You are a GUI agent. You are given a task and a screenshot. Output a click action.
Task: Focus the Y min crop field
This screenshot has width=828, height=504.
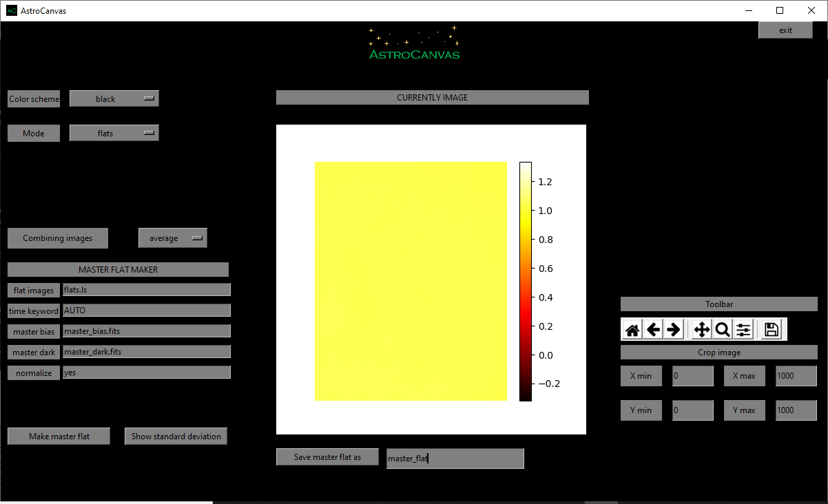[693, 410]
